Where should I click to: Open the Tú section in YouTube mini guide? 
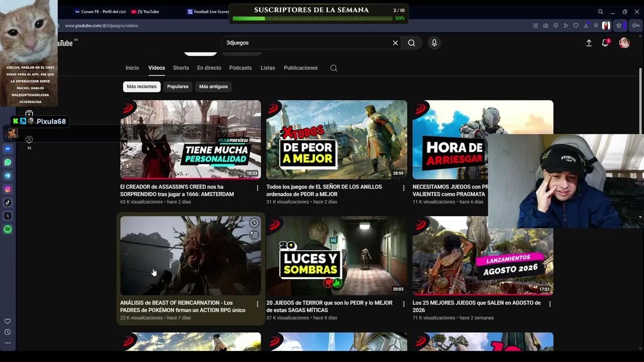coord(29,142)
